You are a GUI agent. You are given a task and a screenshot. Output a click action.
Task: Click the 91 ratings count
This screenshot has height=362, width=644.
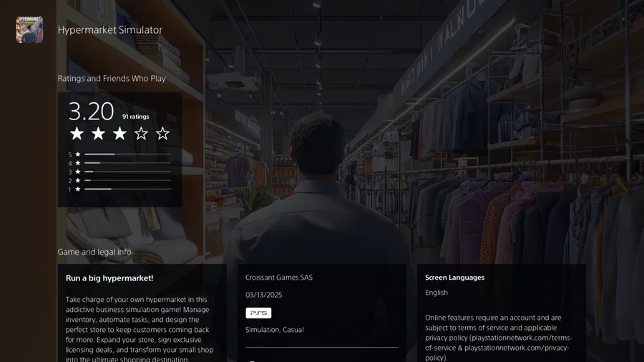pyautogui.click(x=135, y=117)
